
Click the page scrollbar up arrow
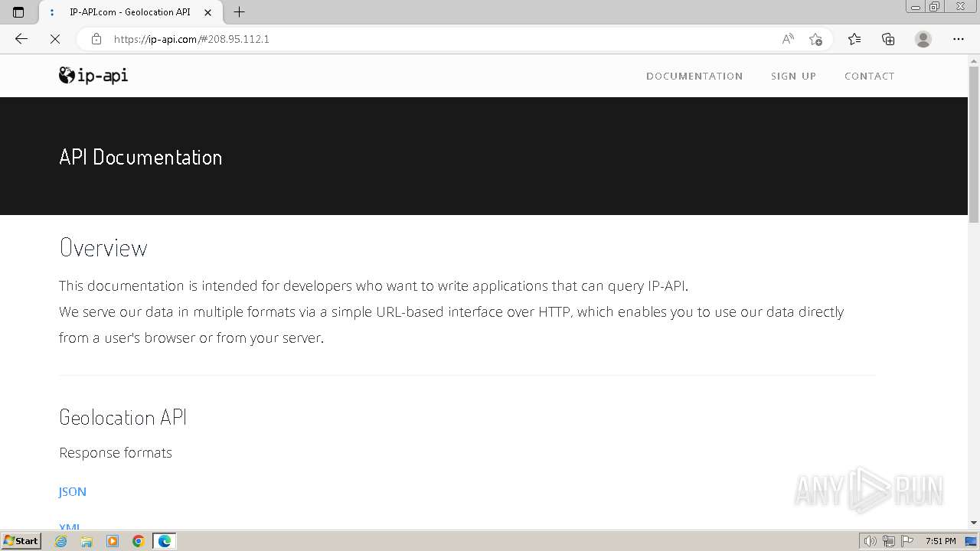point(974,60)
